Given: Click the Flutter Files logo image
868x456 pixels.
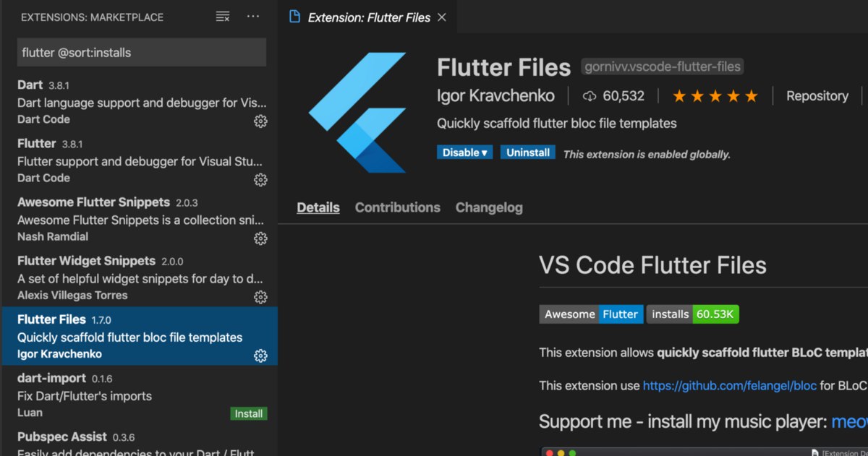Looking at the screenshot, I should click(357, 112).
